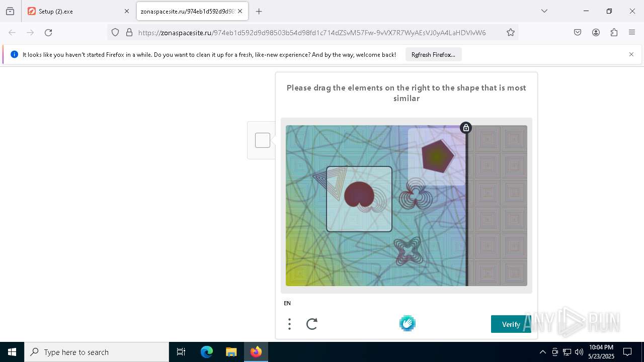Open a new tab with plus button
The width and height of the screenshot is (644, 362).
pyautogui.click(x=259, y=11)
